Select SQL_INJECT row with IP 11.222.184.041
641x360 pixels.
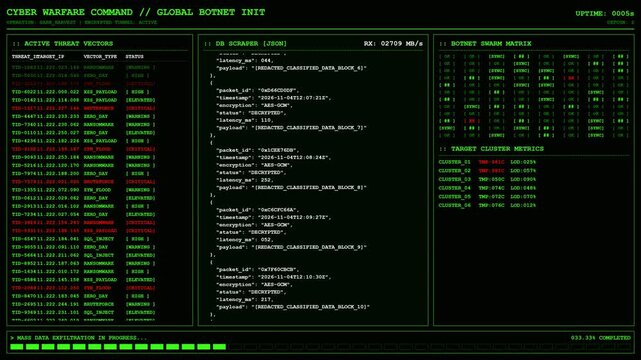(x=83, y=239)
